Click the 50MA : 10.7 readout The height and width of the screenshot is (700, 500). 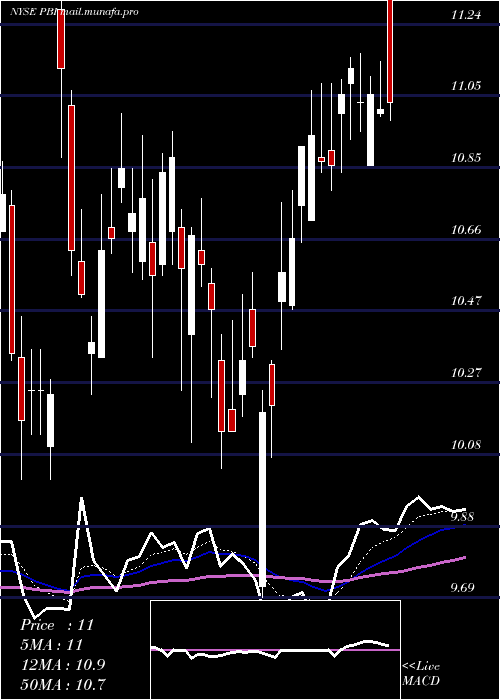63,684
